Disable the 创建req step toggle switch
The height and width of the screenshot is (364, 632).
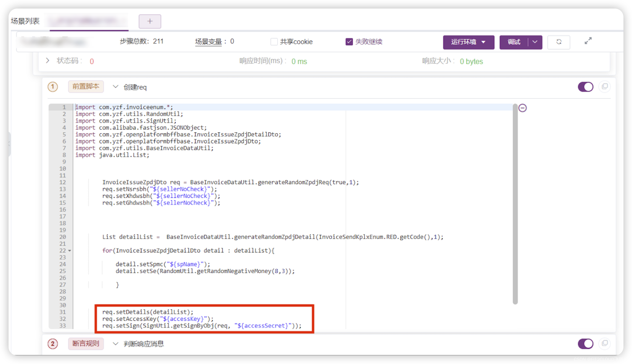click(x=585, y=87)
